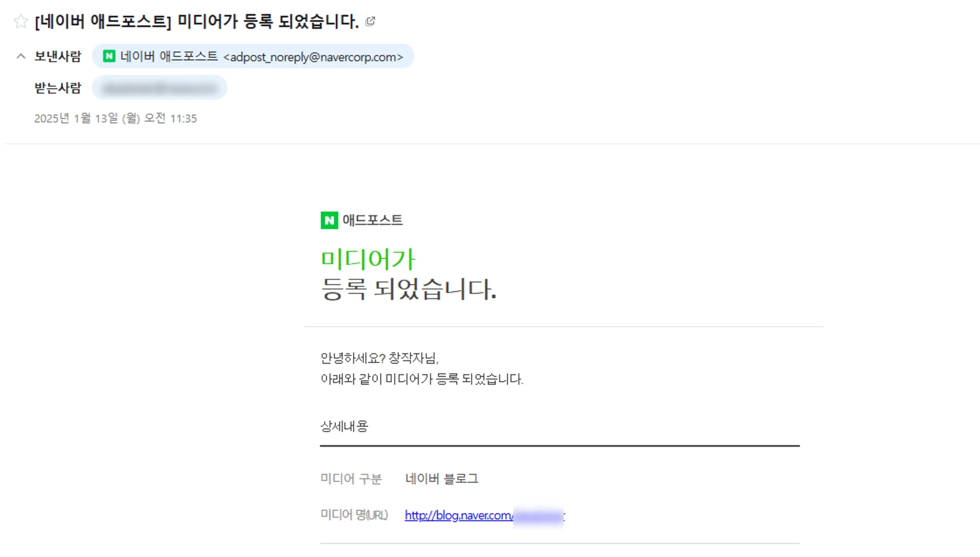This screenshot has width=980, height=557.
Task: Click the external-link icon beside the subject
Action: click(370, 22)
